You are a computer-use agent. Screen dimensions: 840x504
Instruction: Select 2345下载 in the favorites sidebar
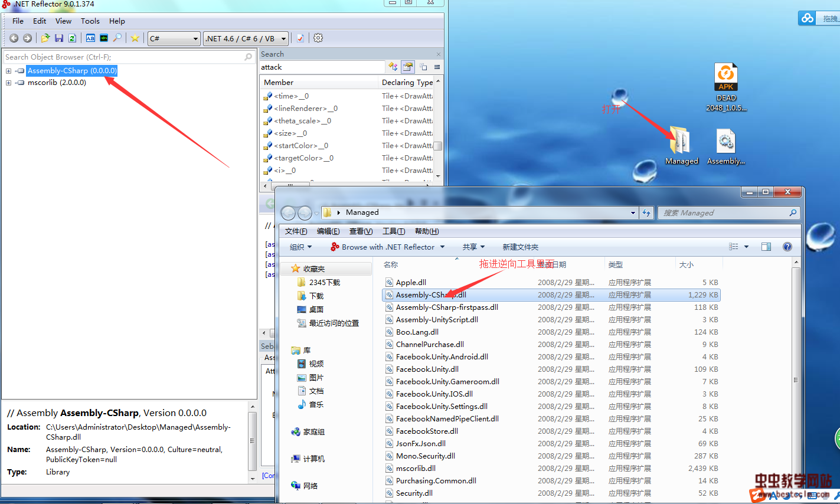click(319, 283)
